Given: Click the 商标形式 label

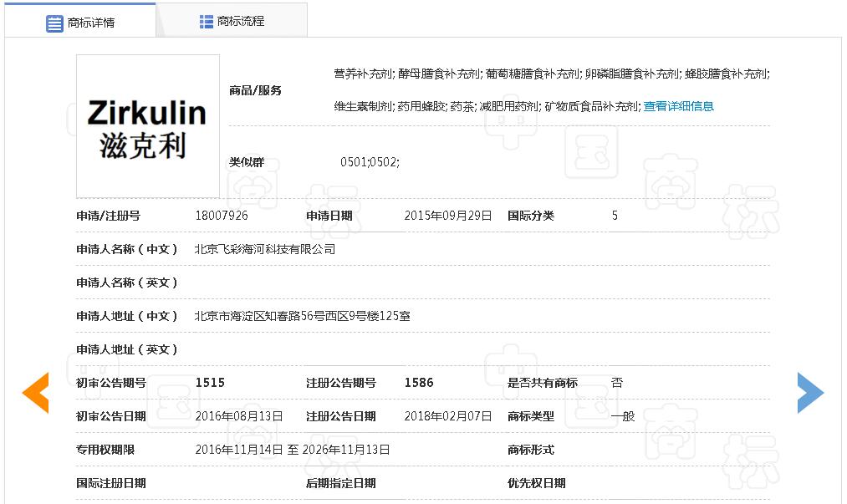Looking at the screenshot, I should tap(530, 450).
